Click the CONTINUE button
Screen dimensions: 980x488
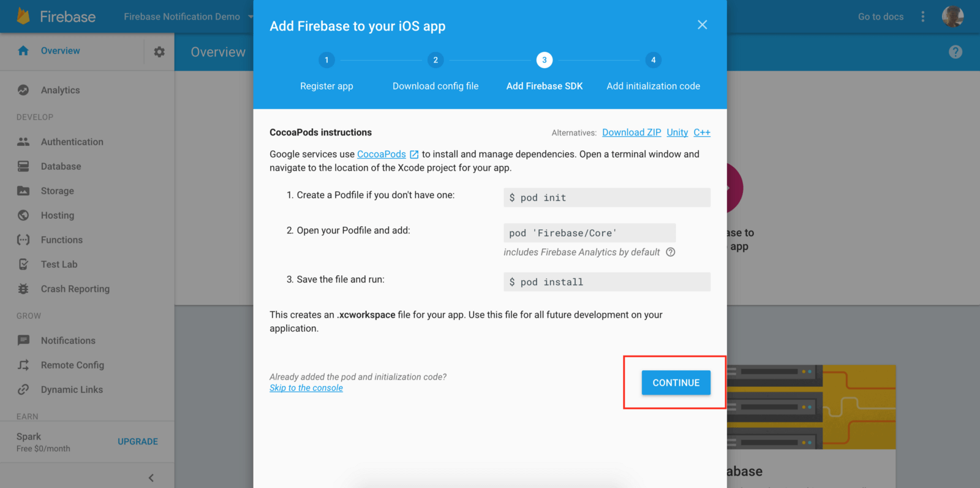676,383
